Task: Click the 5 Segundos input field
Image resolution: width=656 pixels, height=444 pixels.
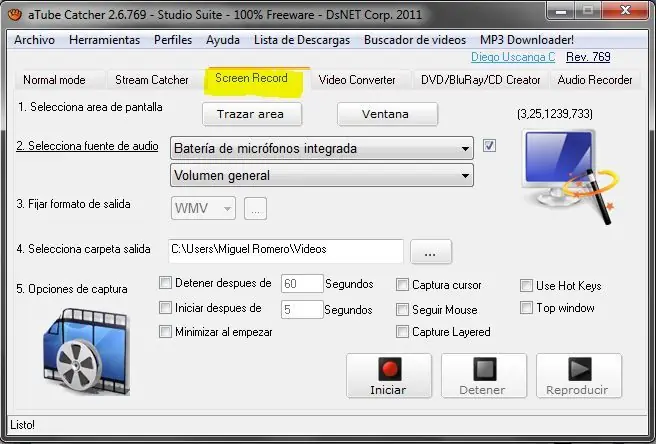Action: pyautogui.click(x=302, y=310)
